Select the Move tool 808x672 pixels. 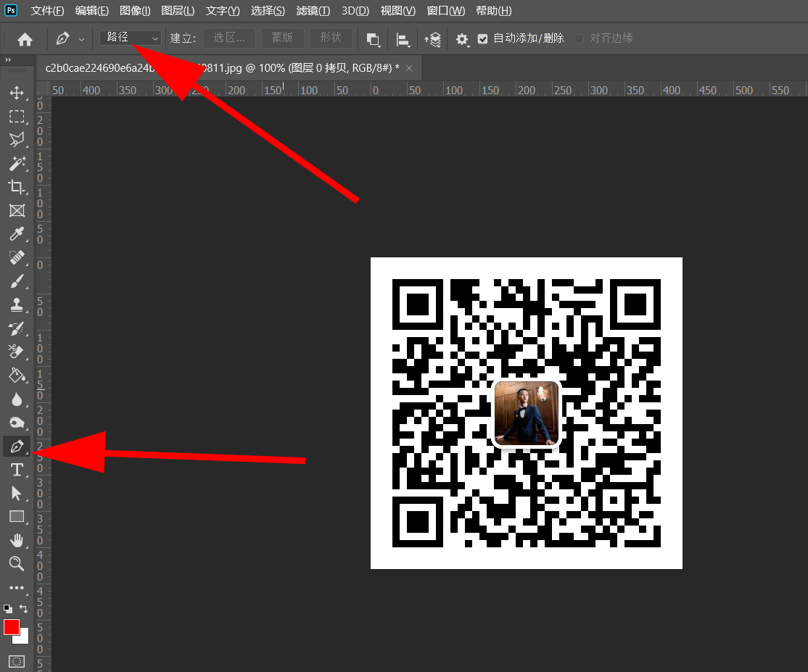[x=16, y=93]
